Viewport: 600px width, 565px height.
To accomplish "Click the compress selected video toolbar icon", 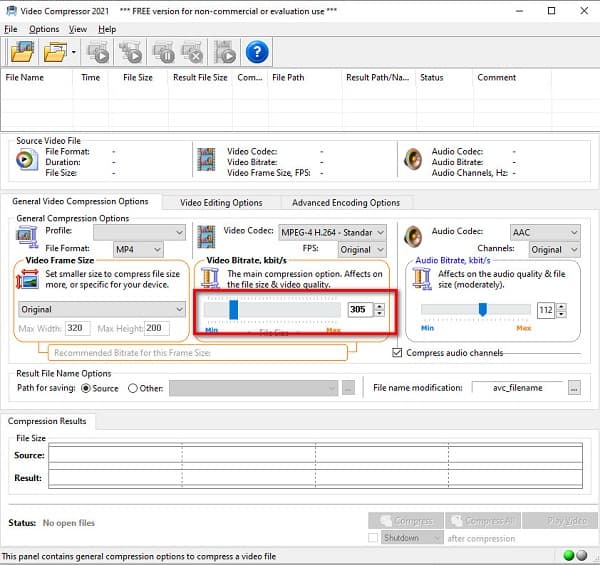I will [x=99, y=52].
